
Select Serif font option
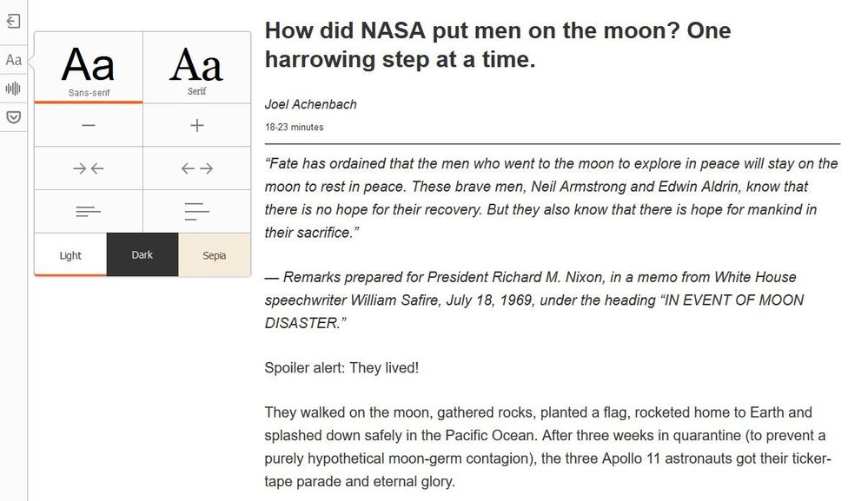coord(197,68)
